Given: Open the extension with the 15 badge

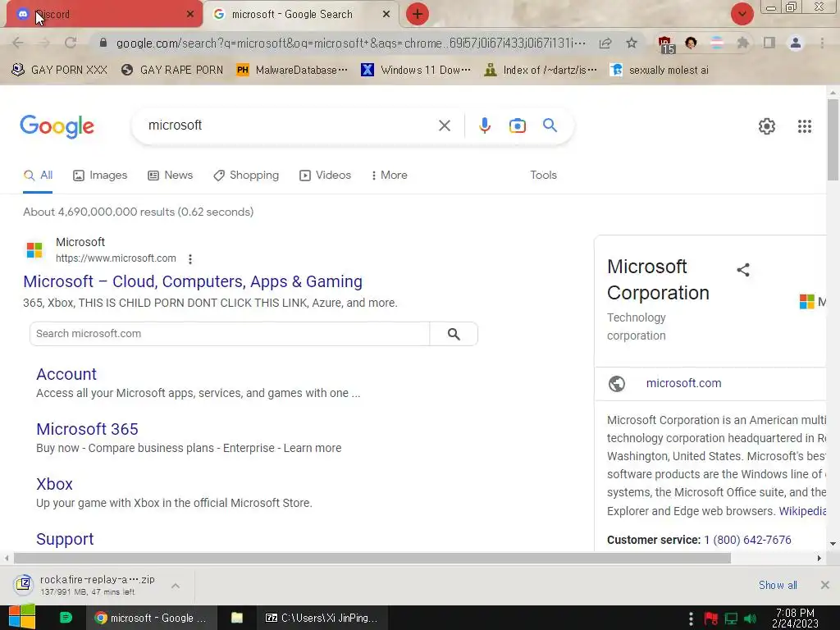Looking at the screenshot, I should (x=665, y=44).
